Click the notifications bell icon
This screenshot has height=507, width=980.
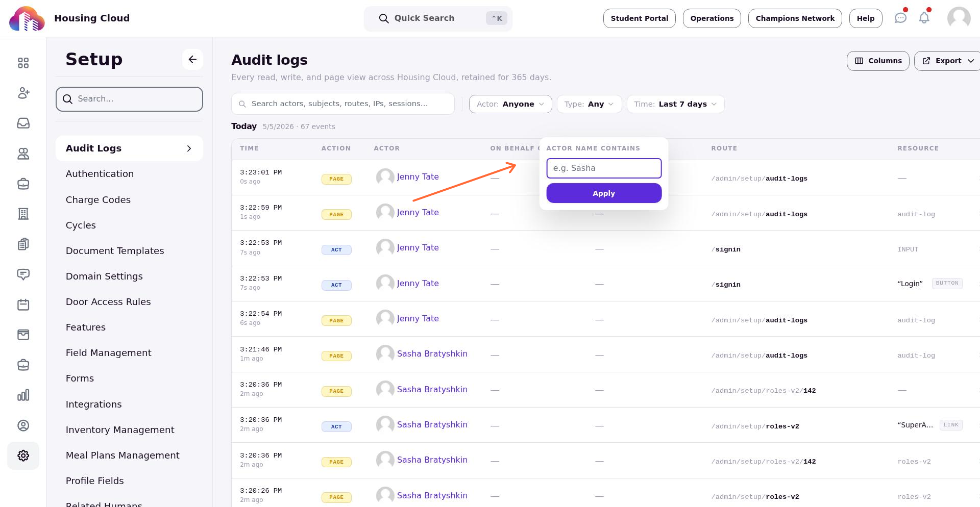point(924,18)
